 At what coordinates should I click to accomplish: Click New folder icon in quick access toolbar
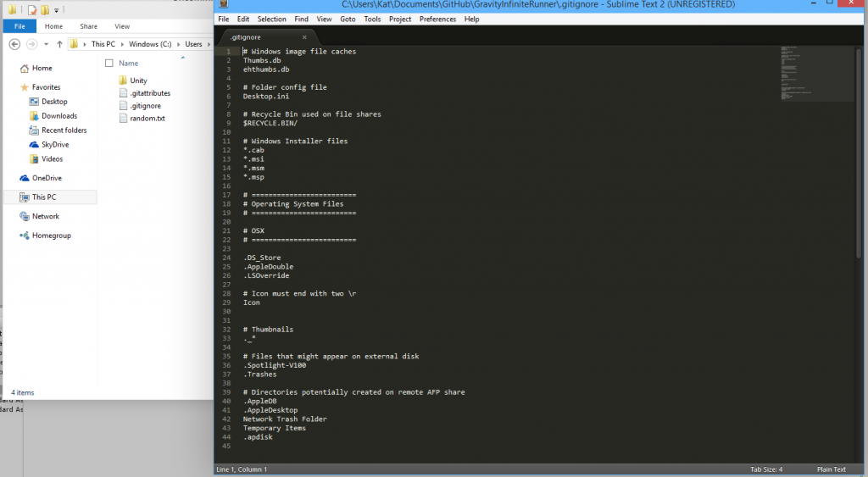coord(46,9)
